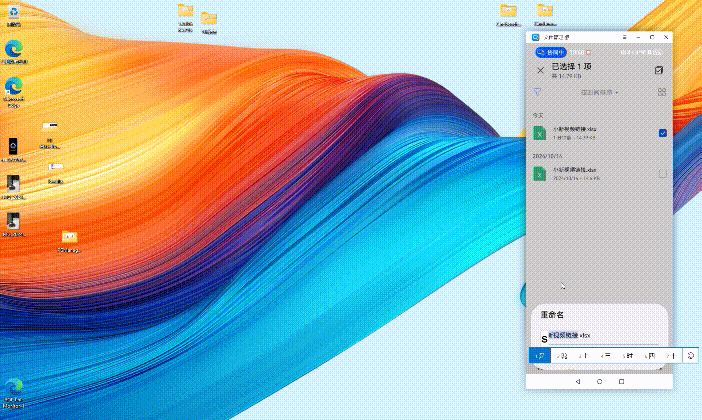
Task: Tap the Android home circle button
Action: point(599,381)
